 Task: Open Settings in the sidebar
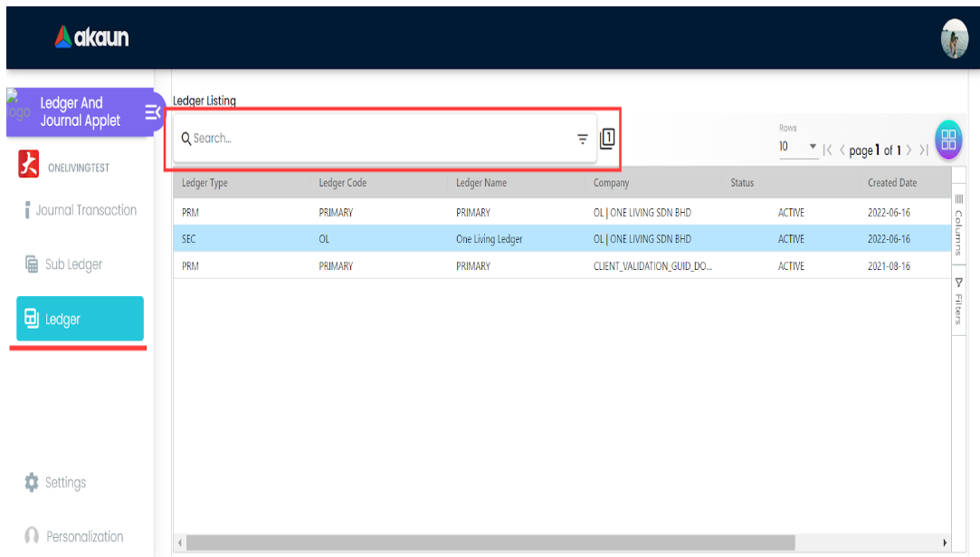[64, 483]
